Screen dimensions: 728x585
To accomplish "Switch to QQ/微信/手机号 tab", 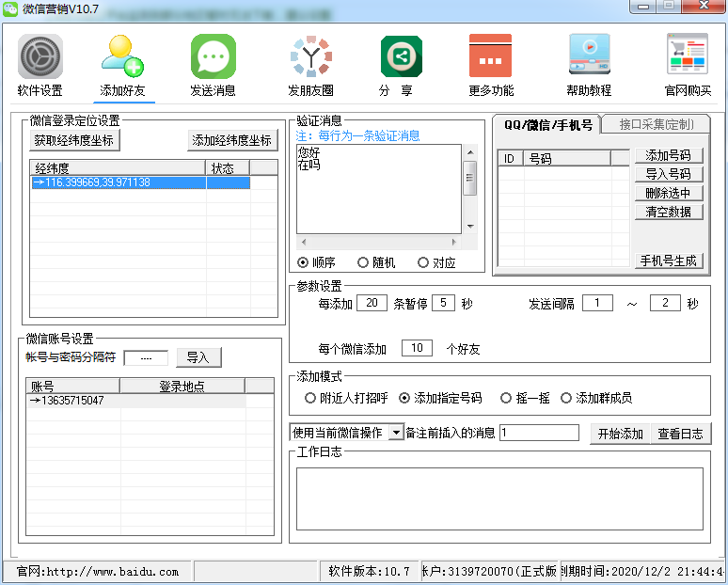I will click(x=547, y=125).
